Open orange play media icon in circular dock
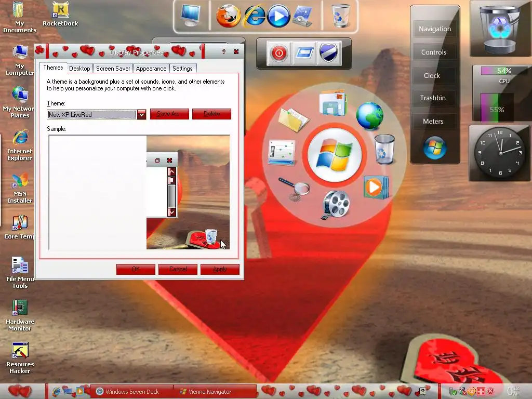The image size is (532, 399). (375, 187)
